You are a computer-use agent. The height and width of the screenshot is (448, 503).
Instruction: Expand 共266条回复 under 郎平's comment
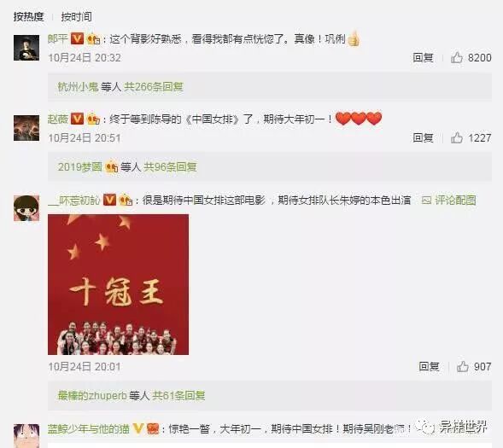tap(154, 86)
